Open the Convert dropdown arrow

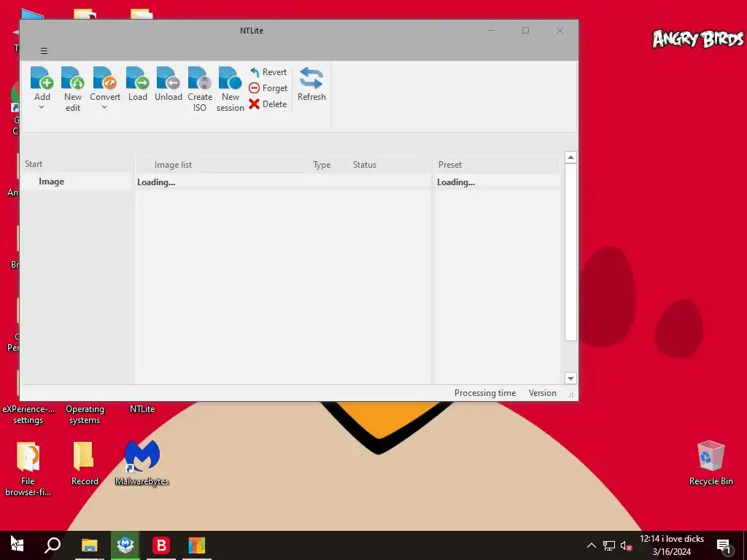click(x=104, y=108)
